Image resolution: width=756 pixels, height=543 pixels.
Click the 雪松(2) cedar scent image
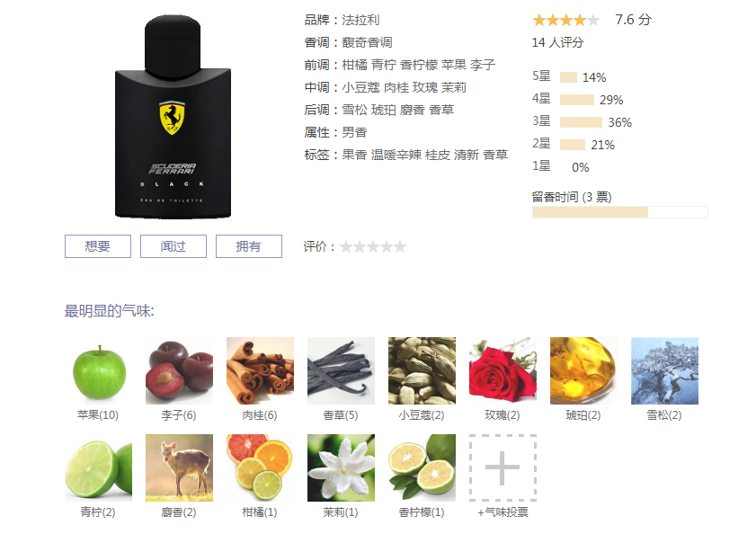pyautogui.click(x=664, y=370)
